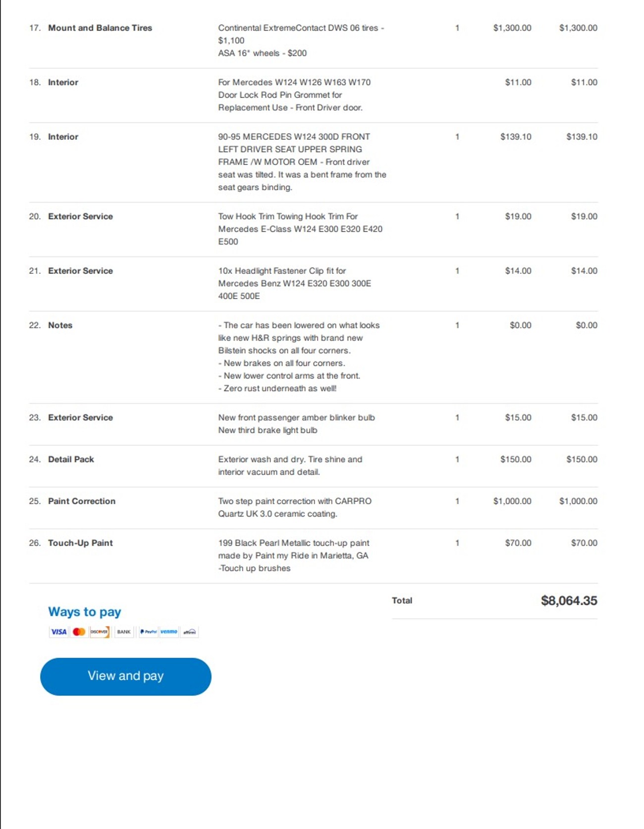Select the Detail Pack item name
Viewport: 644px width, 829px height.
[x=71, y=460]
